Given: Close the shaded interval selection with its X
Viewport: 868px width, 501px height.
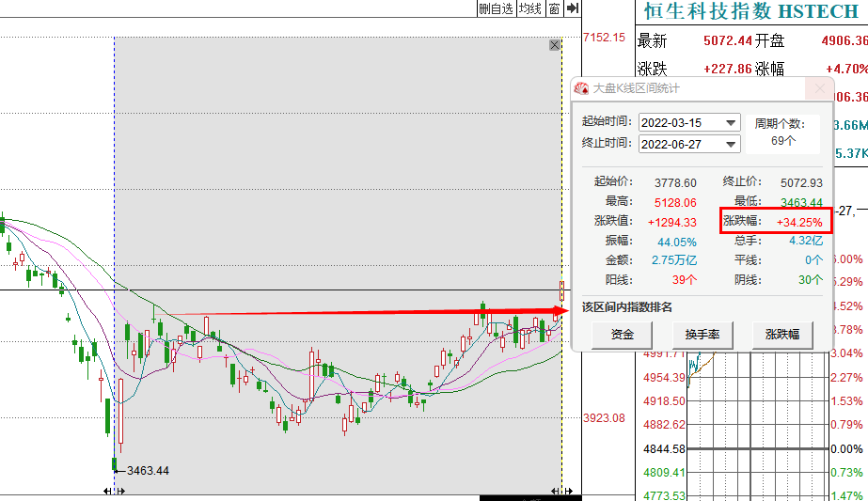Looking at the screenshot, I should 555,45.
